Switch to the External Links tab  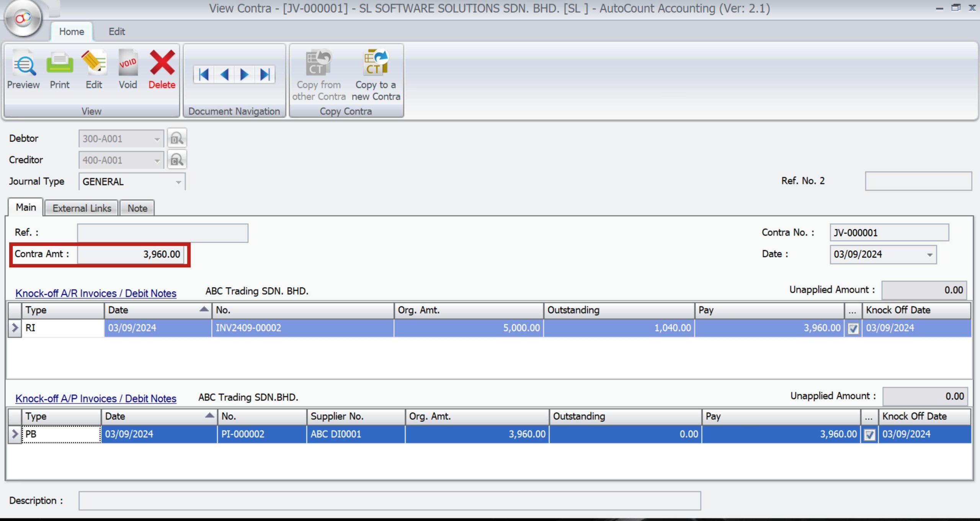[x=82, y=208]
